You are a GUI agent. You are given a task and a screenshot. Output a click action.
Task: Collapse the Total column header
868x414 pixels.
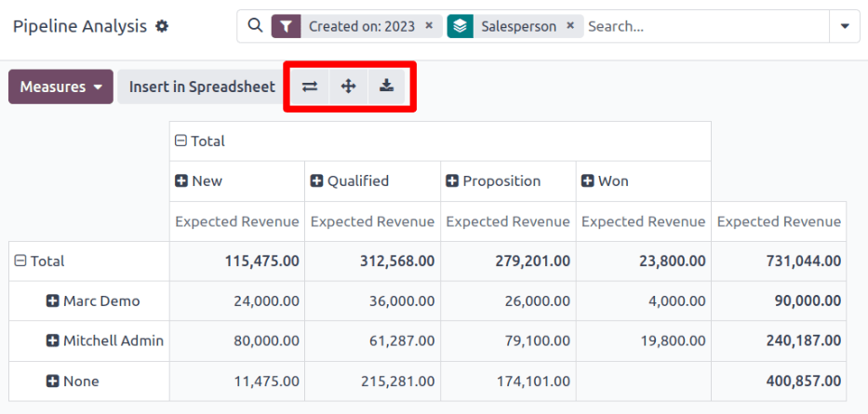point(181,141)
